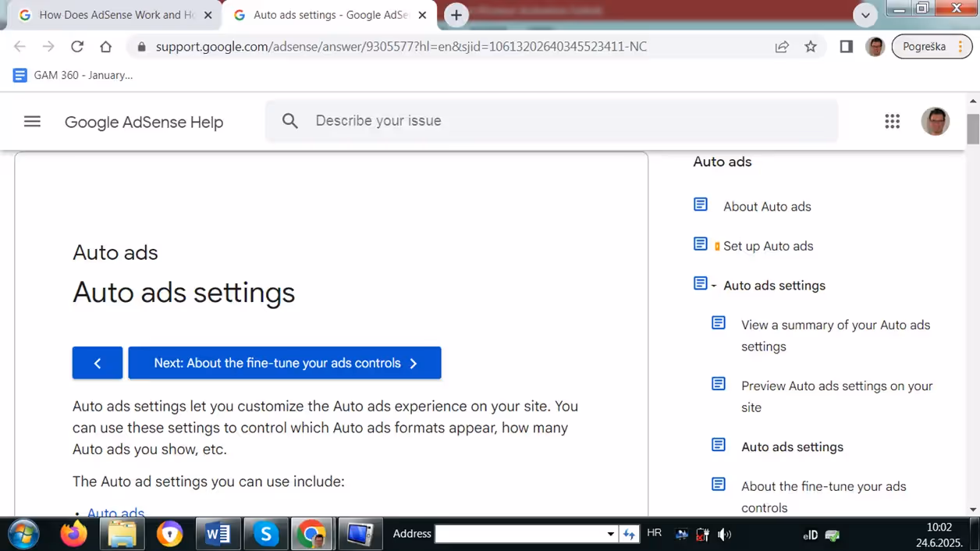
Task: Open the Google account avatar on help page
Action: (935, 121)
